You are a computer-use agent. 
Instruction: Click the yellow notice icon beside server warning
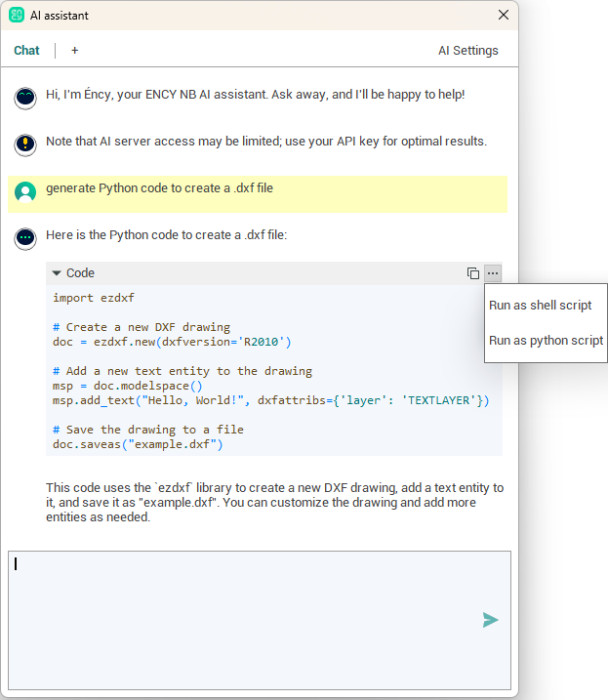pos(25,144)
